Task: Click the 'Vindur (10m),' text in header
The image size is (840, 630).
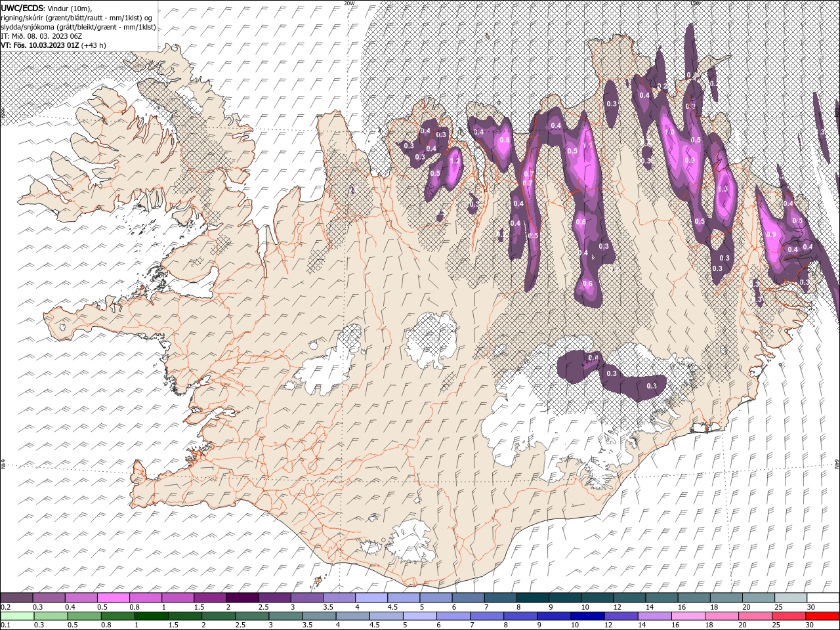Action: click(71, 8)
